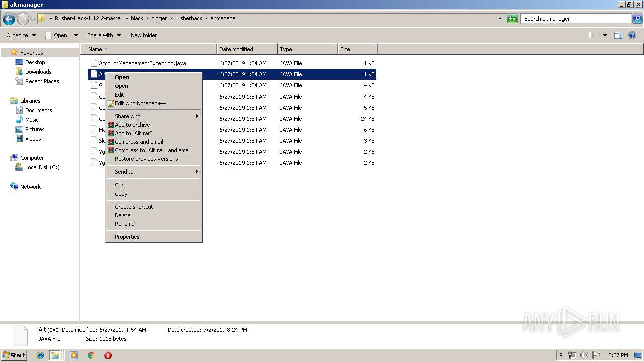
Task: Choose the plain Edit menu entry
Action: (119, 95)
